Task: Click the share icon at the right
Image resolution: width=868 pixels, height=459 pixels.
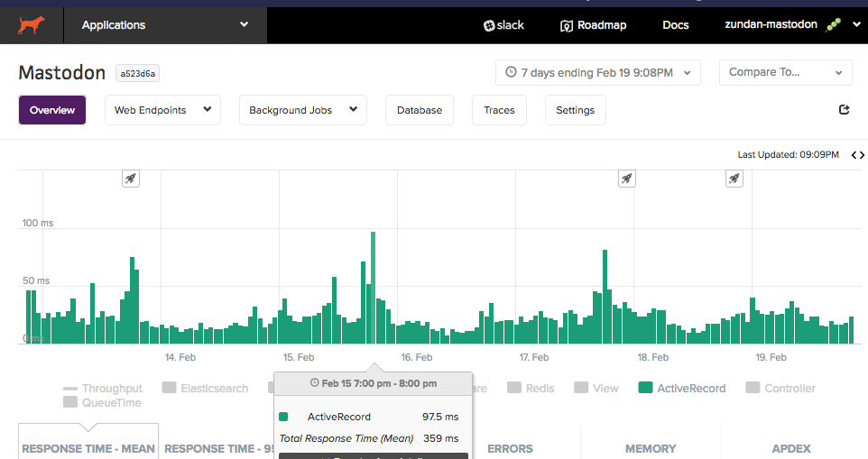Action: click(x=844, y=109)
